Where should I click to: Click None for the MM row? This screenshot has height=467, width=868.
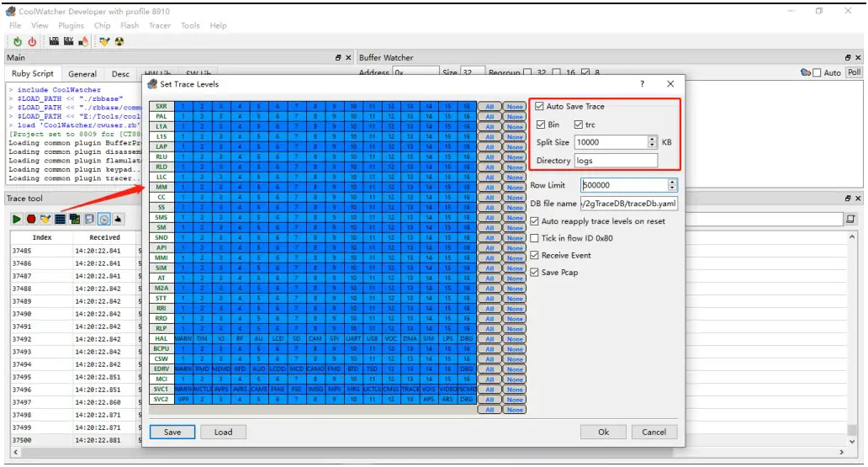514,188
